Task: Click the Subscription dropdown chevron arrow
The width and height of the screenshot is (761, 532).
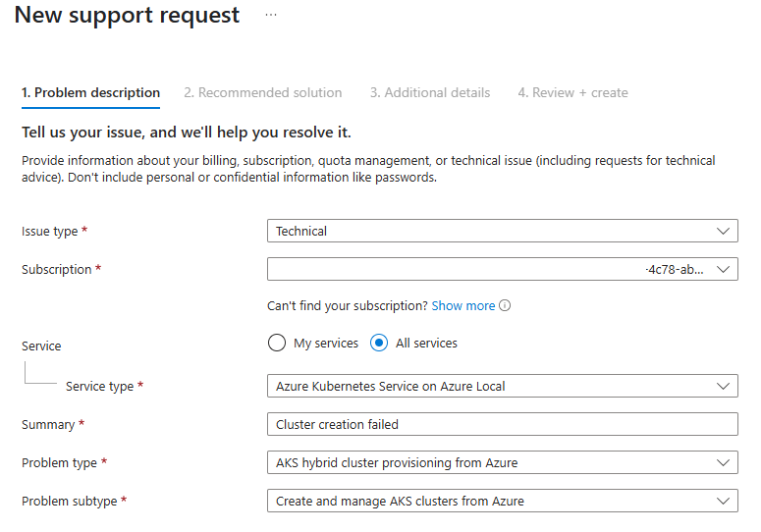Action: pyautogui.click(x=723, y=269)
